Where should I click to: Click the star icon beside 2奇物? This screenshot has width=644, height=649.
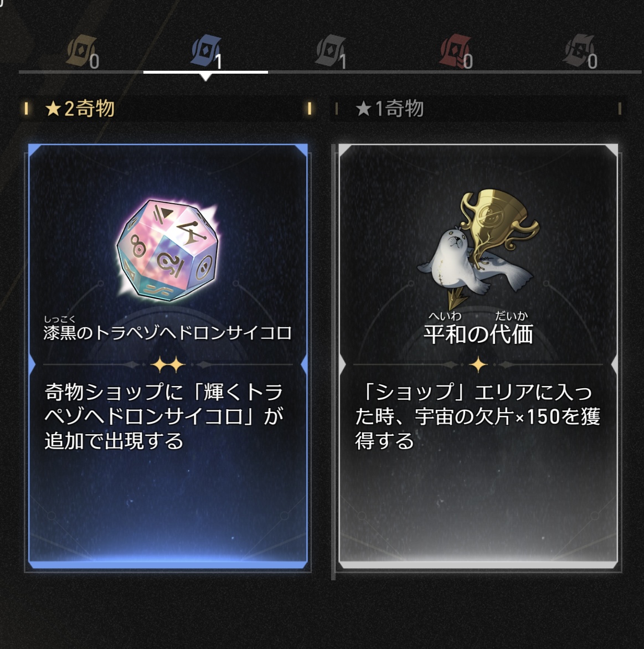point(53,109)
